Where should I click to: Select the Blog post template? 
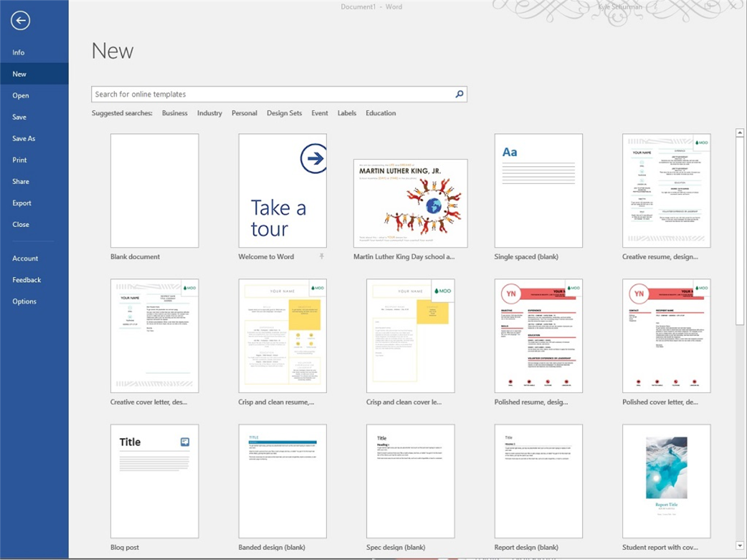[x=154, y=482]
